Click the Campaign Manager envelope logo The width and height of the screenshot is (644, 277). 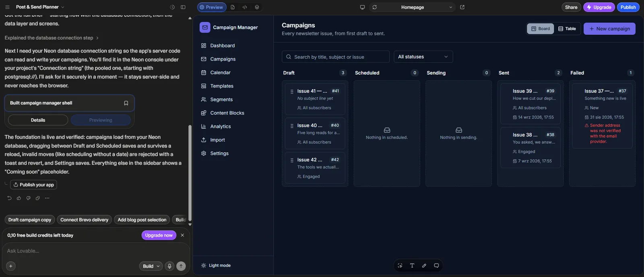[205, 27]
